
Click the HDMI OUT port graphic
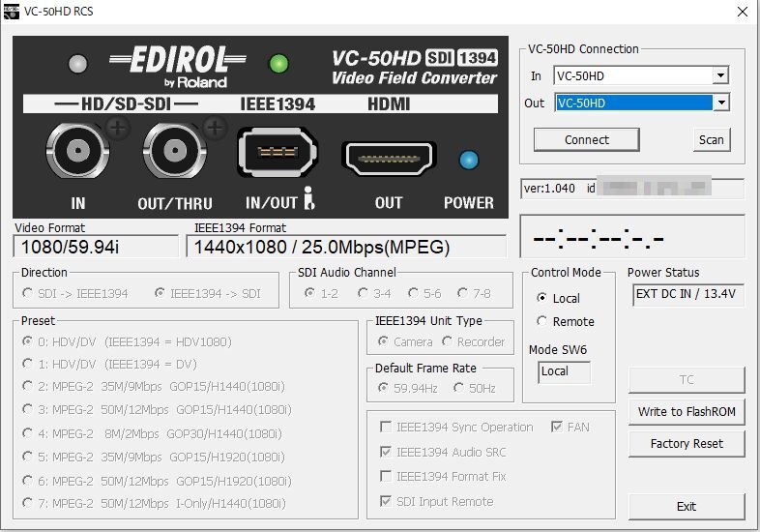389,158
